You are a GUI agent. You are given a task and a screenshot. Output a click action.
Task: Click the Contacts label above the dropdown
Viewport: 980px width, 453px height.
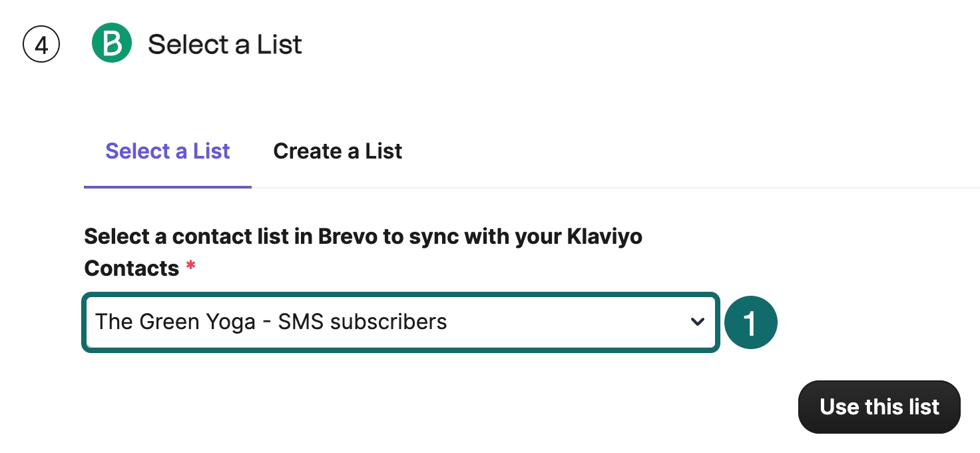click(x=130, y=267)
